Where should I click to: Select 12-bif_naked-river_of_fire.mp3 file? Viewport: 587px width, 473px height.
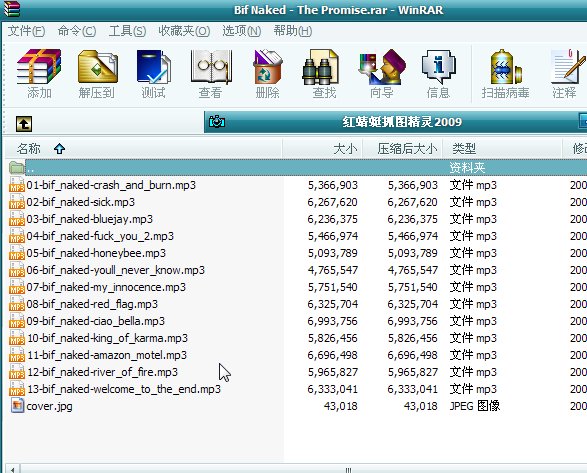click(x=103, y=372)
